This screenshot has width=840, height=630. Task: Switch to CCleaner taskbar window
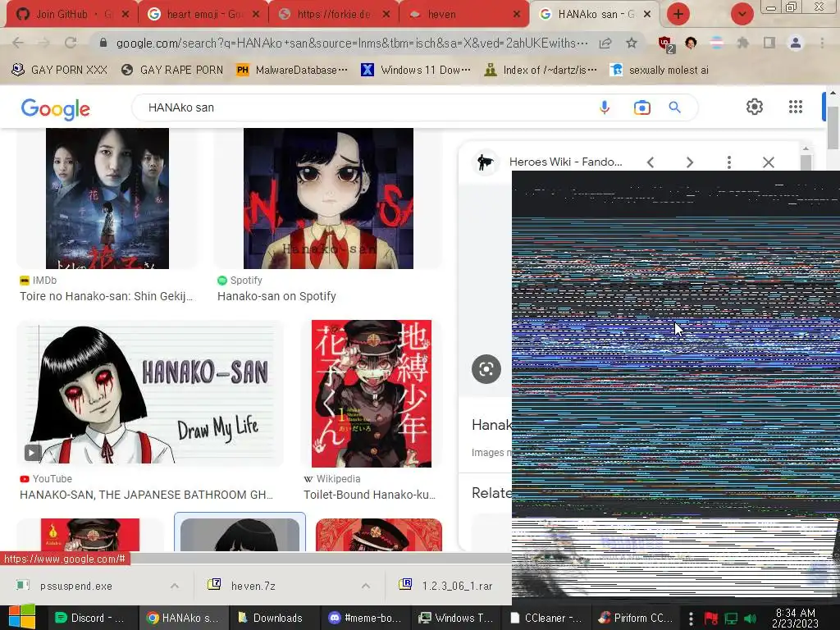point(546,618)
